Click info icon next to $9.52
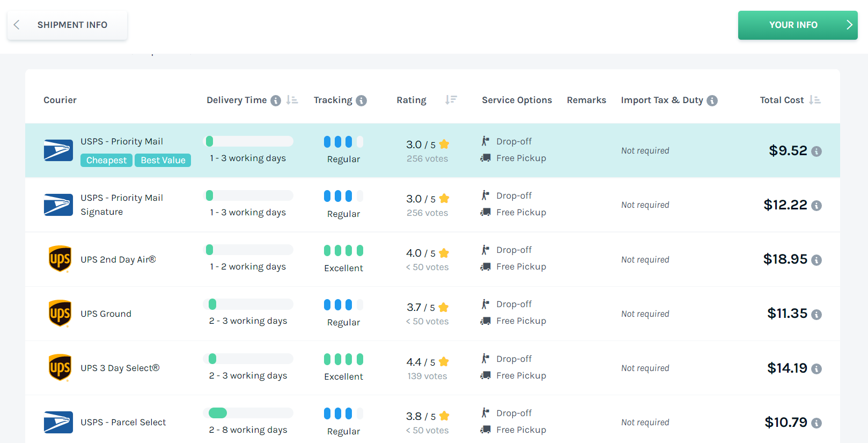 [816, 151]
